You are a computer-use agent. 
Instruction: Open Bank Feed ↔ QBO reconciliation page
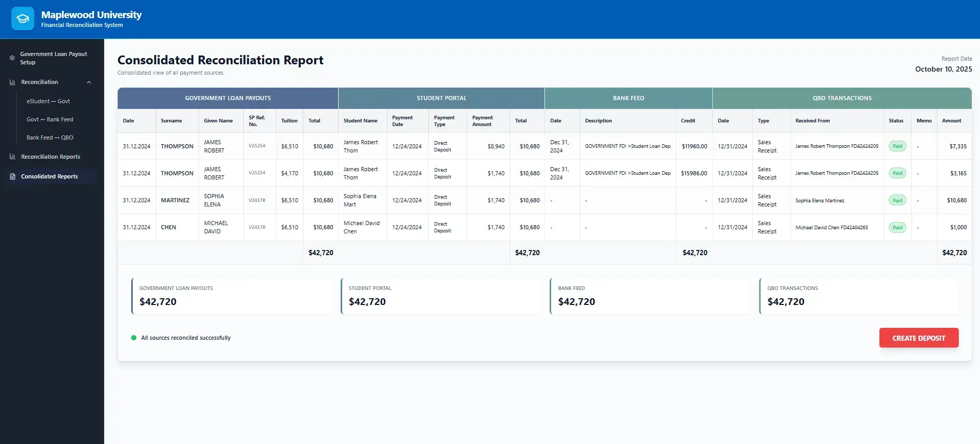click(50, 137)
